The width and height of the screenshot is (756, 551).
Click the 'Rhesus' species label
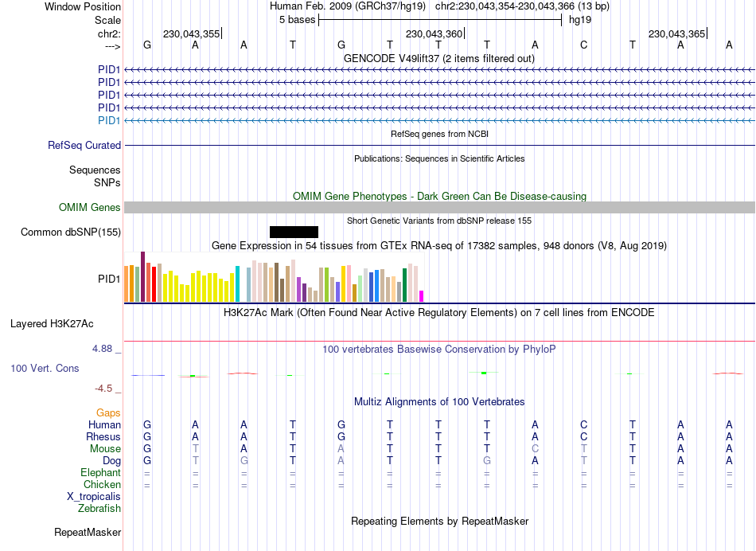[x=103, y=436]
